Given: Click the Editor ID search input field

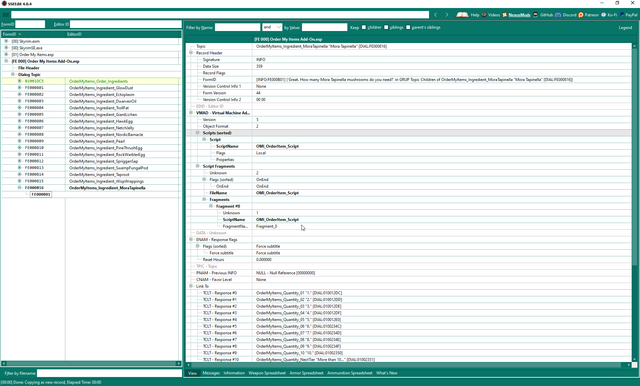Looking at the screenshot, I should pyautogui.click(x=126, y=24).
